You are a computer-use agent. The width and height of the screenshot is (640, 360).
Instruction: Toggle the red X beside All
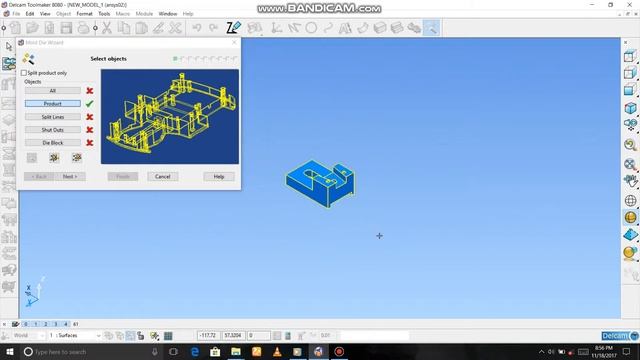pos(89,91)
